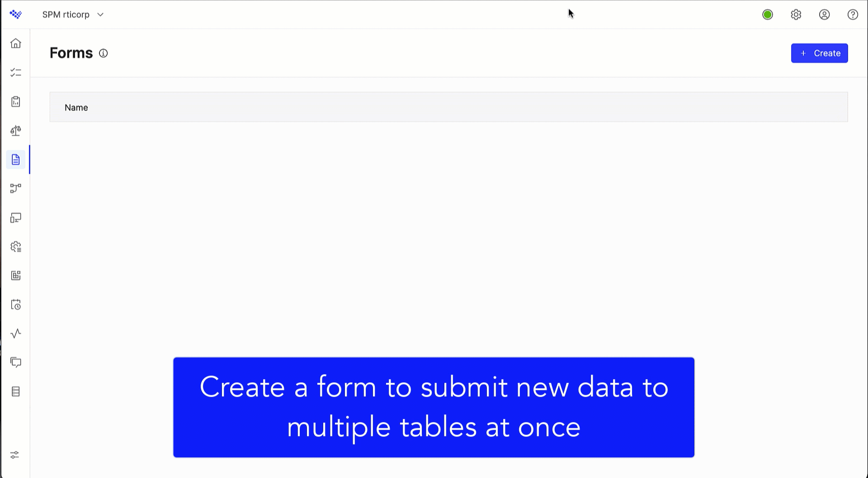
Task: Click the Name column header
Action: click(76, 107)
